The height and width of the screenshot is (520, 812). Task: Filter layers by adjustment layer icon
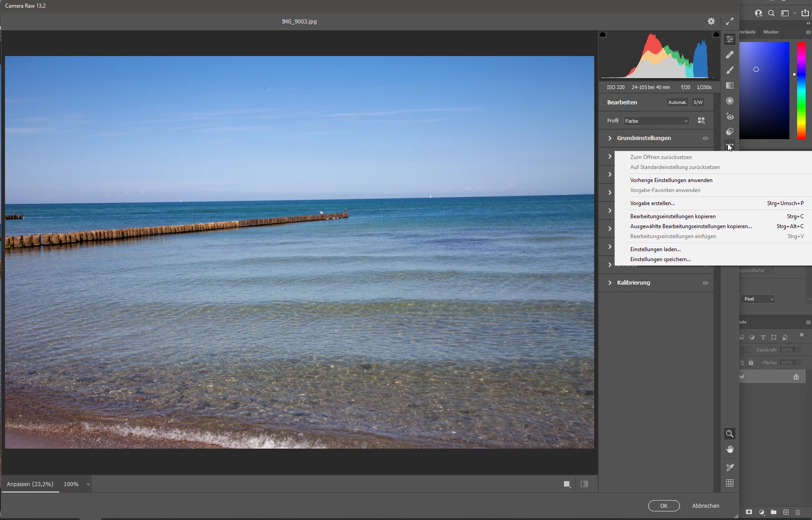[x=752, y=337]
